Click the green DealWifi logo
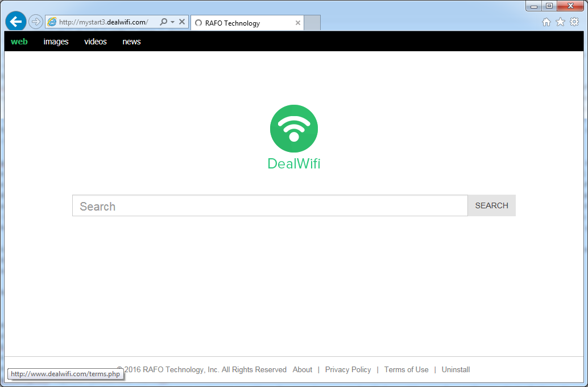588x387 pixels. (294, 129)
